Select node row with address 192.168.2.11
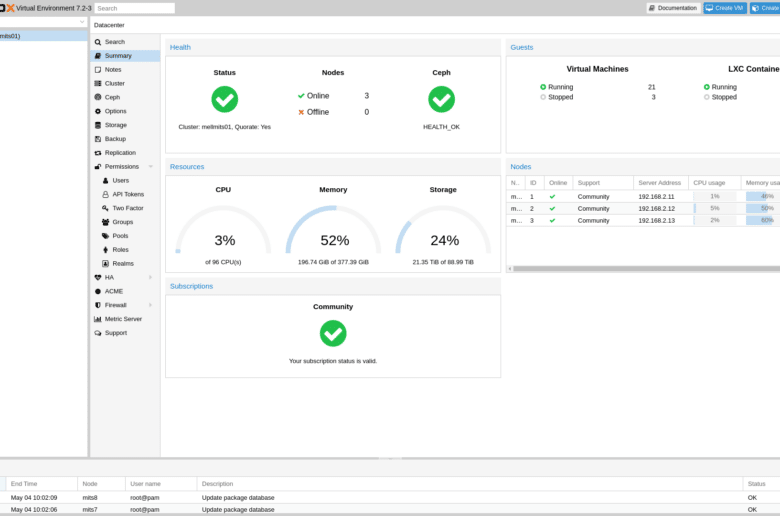 click(x=643, y=197)
